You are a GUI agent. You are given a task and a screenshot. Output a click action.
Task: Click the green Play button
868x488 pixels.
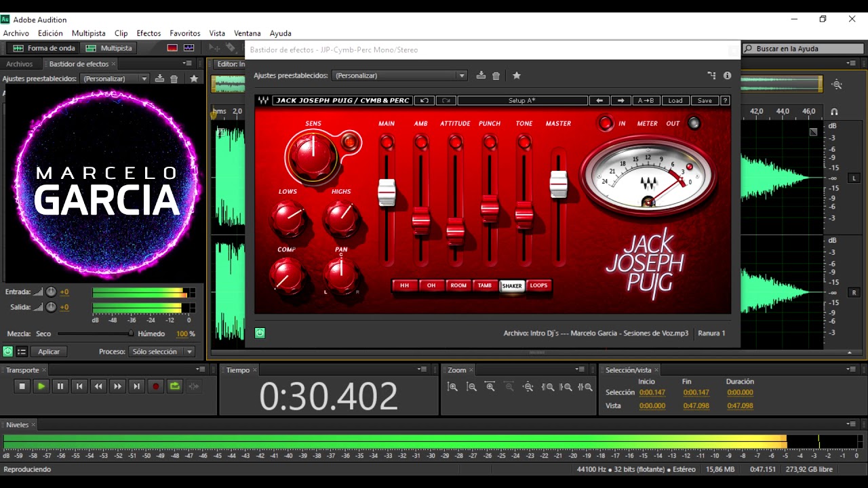pos(41,386)
